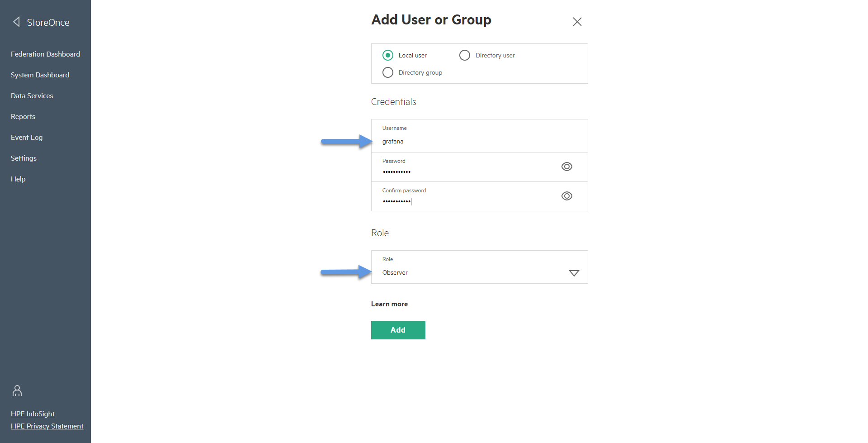The height and width of the screenshot is (443, 868).
Task: Go to System Dashboard
Action: (x=40, y=75)
